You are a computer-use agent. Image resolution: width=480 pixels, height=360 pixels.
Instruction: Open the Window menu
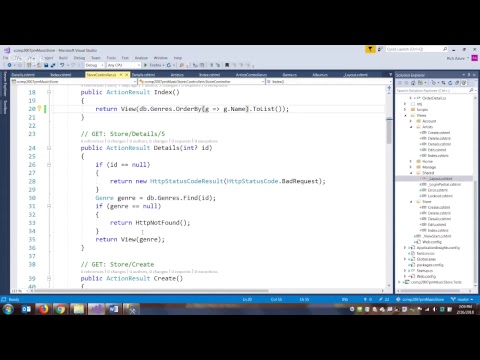point(161,58)
